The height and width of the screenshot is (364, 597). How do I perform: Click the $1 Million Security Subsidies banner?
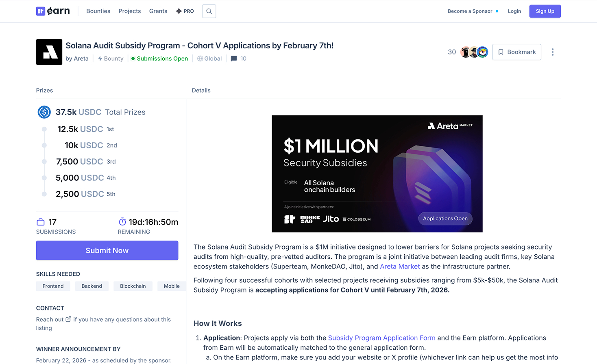coord(377,174)
